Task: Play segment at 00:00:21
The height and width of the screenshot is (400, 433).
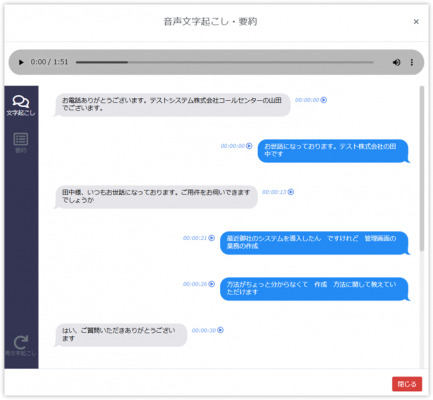Action: 211,238
